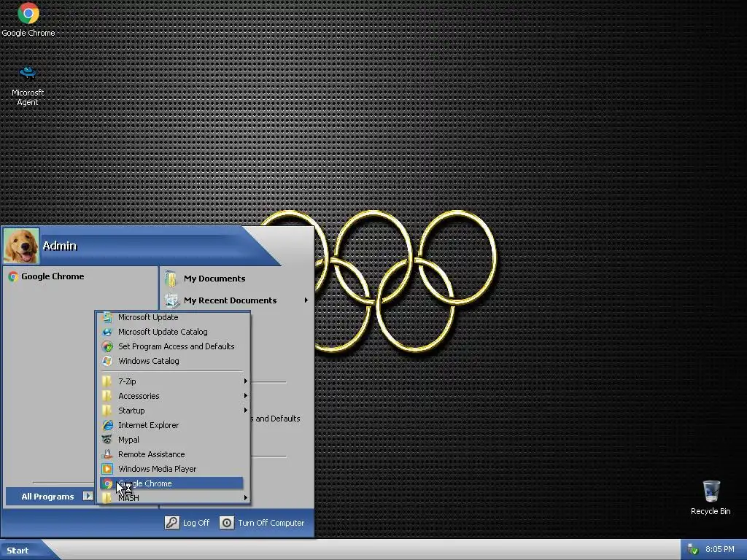Open Set Program Access and Defaults

(x=172, y=346)
